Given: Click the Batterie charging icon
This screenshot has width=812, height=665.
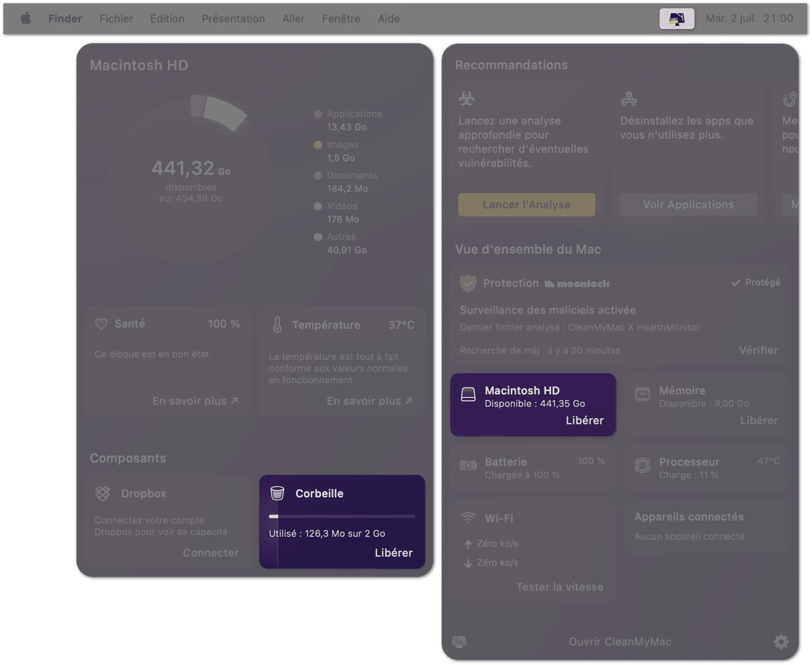Looking at the screenshot, I should pos(468,465).
